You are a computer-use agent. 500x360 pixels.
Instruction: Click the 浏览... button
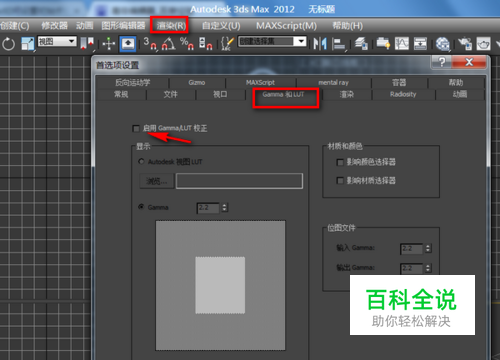(157, 181)
